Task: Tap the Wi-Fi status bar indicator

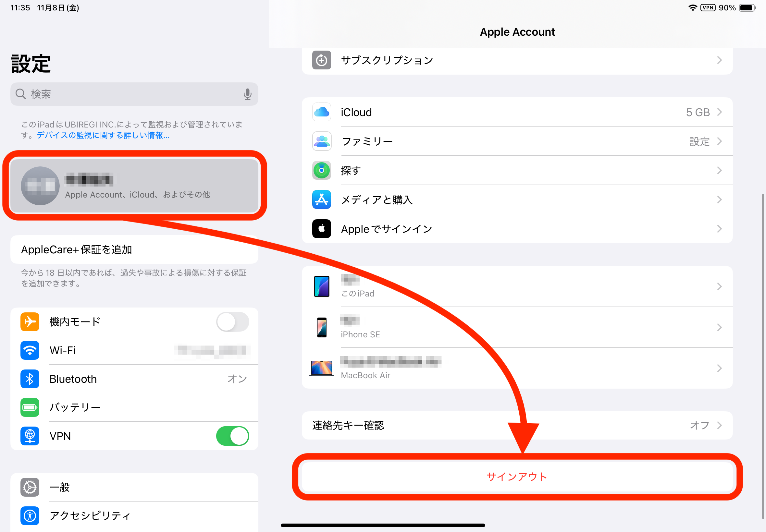Action: point(693,8)
